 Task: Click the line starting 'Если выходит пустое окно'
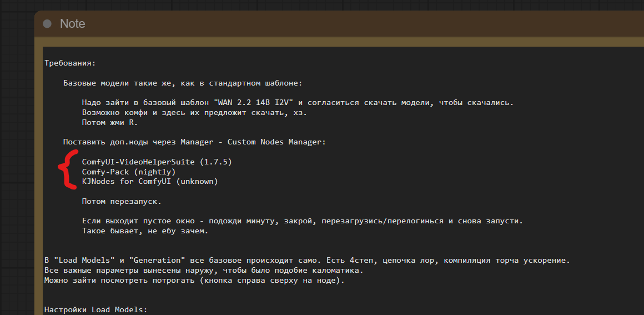click(x=302, y=221)
